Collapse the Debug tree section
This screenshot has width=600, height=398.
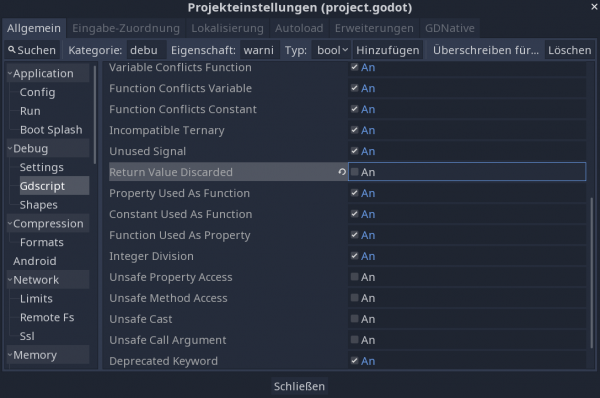pyautogui.click(x=10, y=148)
